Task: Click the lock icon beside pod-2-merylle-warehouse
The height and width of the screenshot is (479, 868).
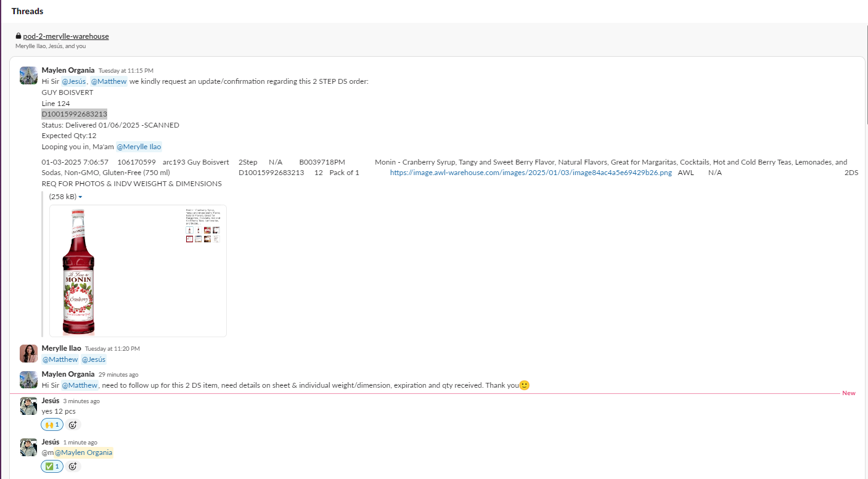Action: [x=18, y=36]
